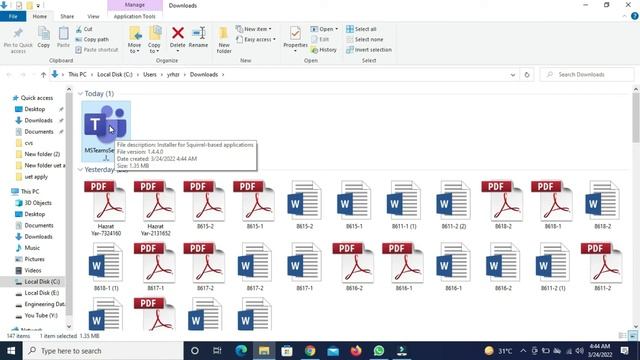This screenshot has height=360, width=640.
Task: Delete the selected file with red X
Action: (x=178, y=38)
